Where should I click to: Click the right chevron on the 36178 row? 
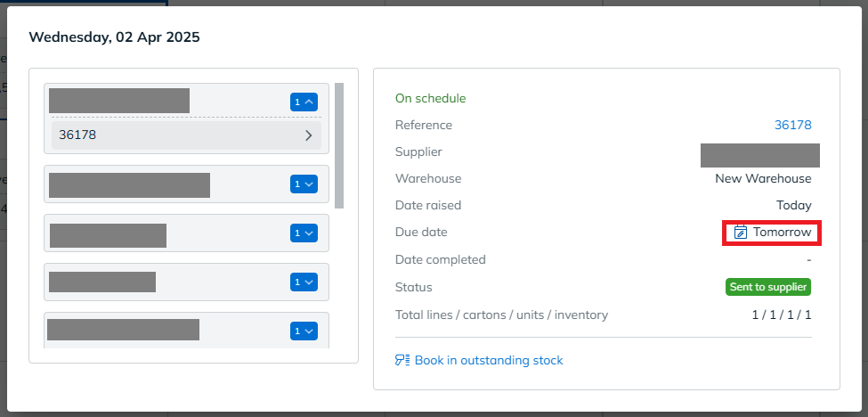click(308, 135)
